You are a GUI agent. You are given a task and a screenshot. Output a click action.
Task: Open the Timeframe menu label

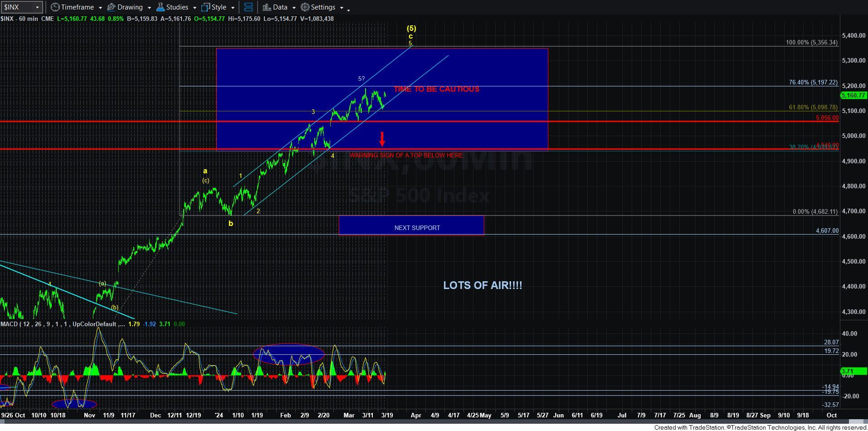click(x=77, y=7)
